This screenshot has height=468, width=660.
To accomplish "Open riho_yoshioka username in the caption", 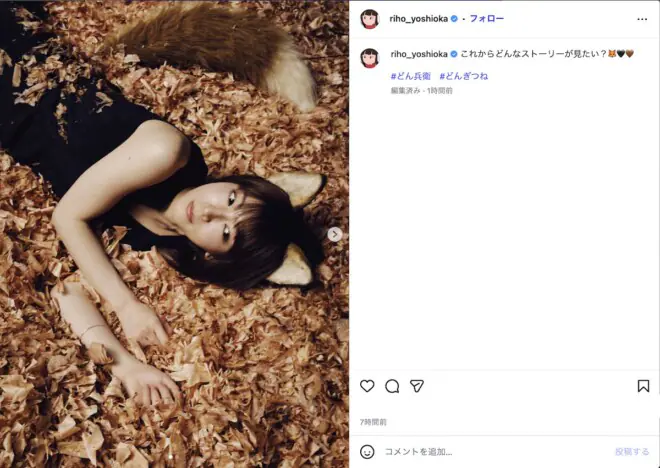I will pos(419,54).
